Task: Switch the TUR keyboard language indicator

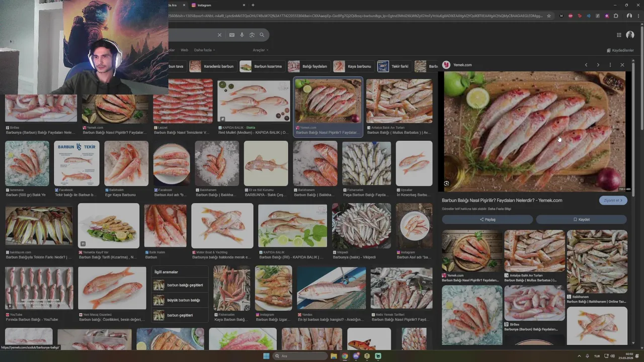Action: pyautogui.click(x=597, y=356)
